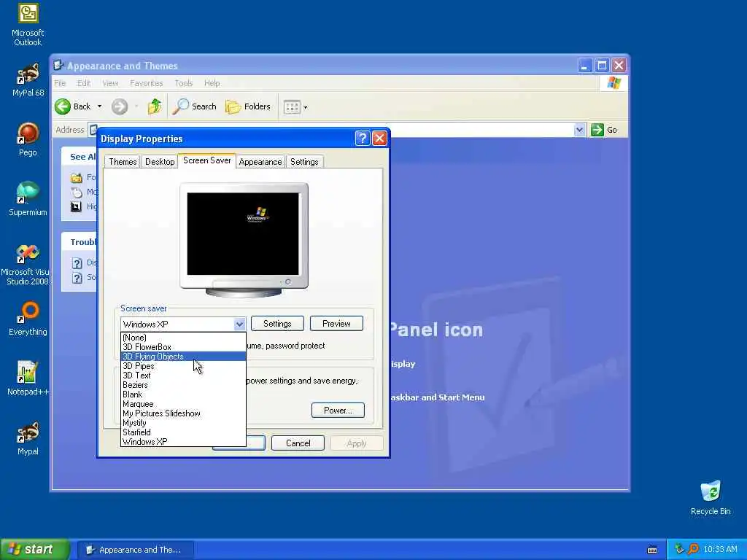
Task: Open the Favorites menu
Action: click(x=146, y=83)
